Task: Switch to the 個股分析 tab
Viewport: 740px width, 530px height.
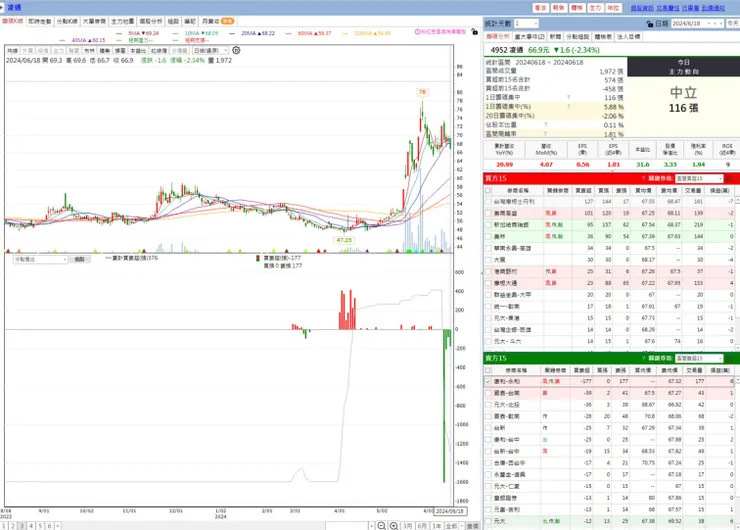Action: tap(151, 21)
